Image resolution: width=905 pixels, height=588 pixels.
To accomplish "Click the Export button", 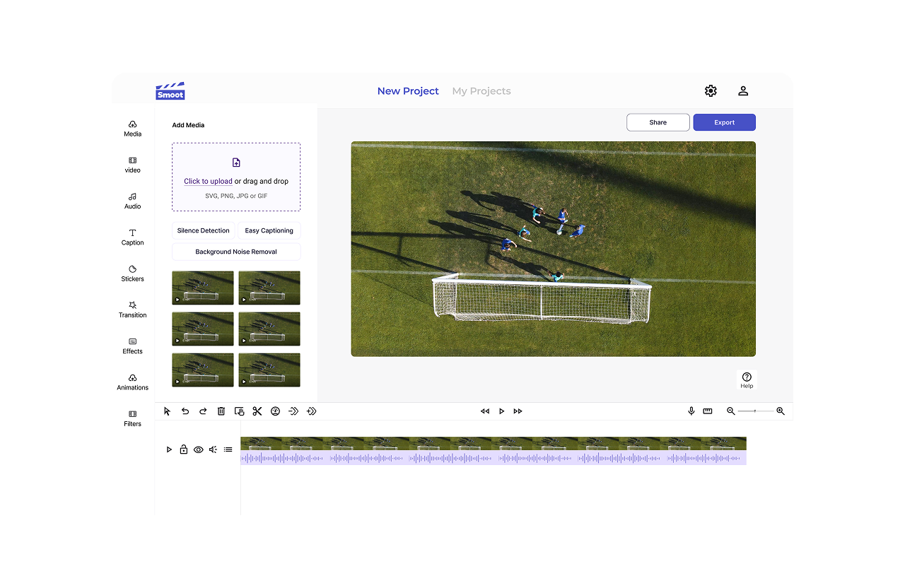I will [724, 122].
